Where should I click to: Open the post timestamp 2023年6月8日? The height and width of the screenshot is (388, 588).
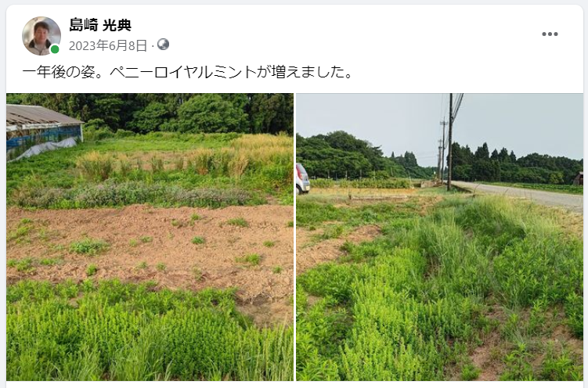pos(108,45)
